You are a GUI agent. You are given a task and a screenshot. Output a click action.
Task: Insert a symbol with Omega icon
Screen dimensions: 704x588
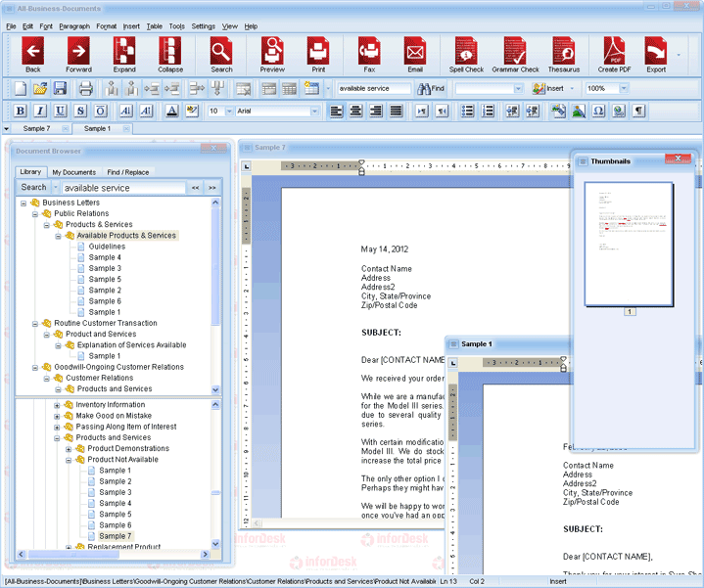tap(598, 111)
